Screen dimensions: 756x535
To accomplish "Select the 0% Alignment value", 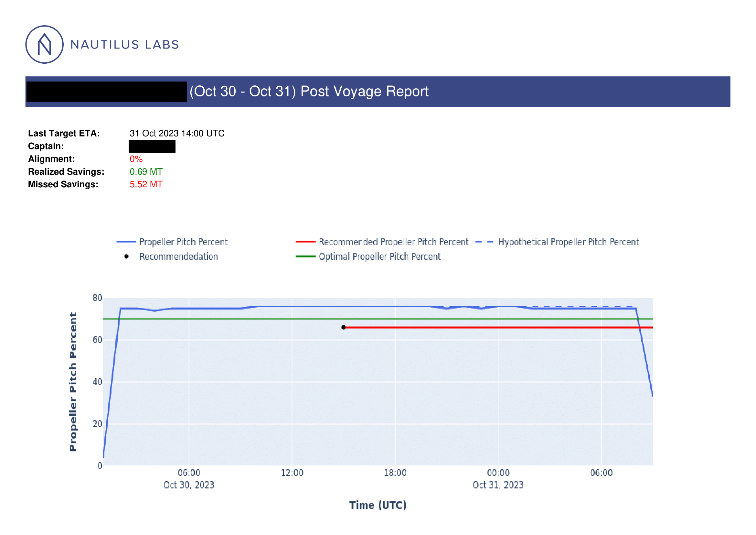I will pos(136,159).
